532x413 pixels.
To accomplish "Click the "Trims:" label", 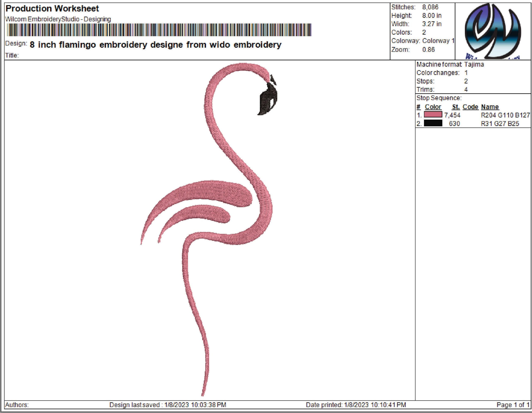I will 425,89.
